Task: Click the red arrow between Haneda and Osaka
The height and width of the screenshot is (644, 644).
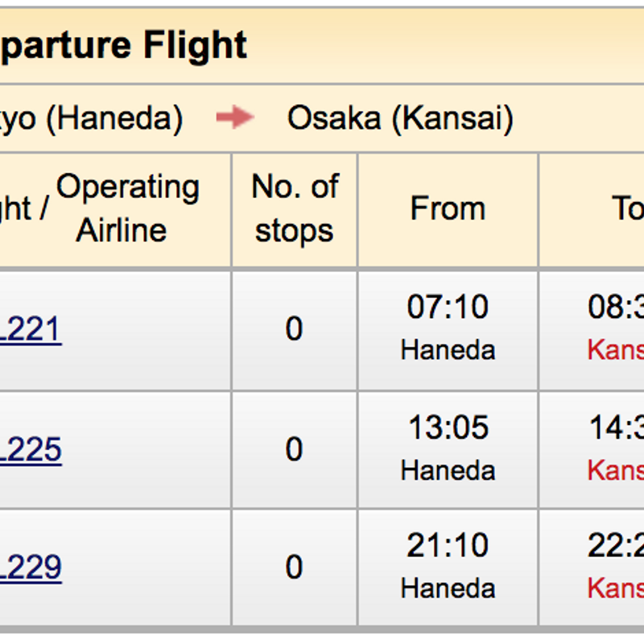Action: pos(235,118)
